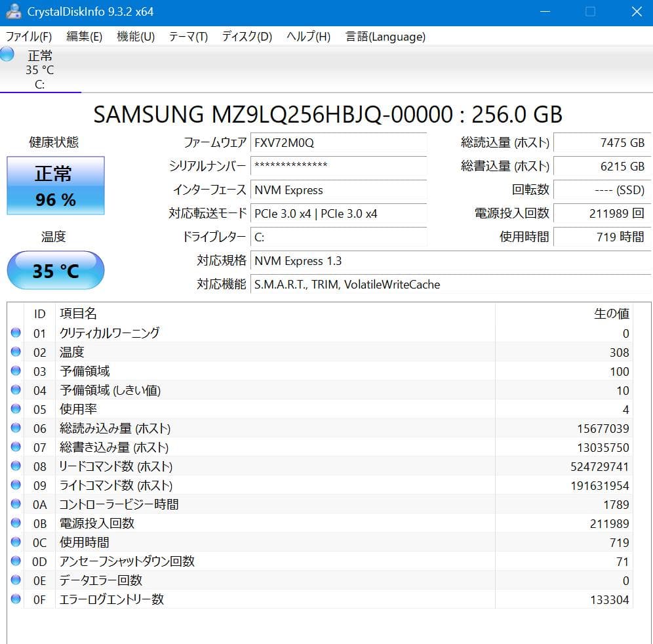Click status icon for 04 予備領域 (しきい値)
This screenshot has height=644, width=653.
16,390
